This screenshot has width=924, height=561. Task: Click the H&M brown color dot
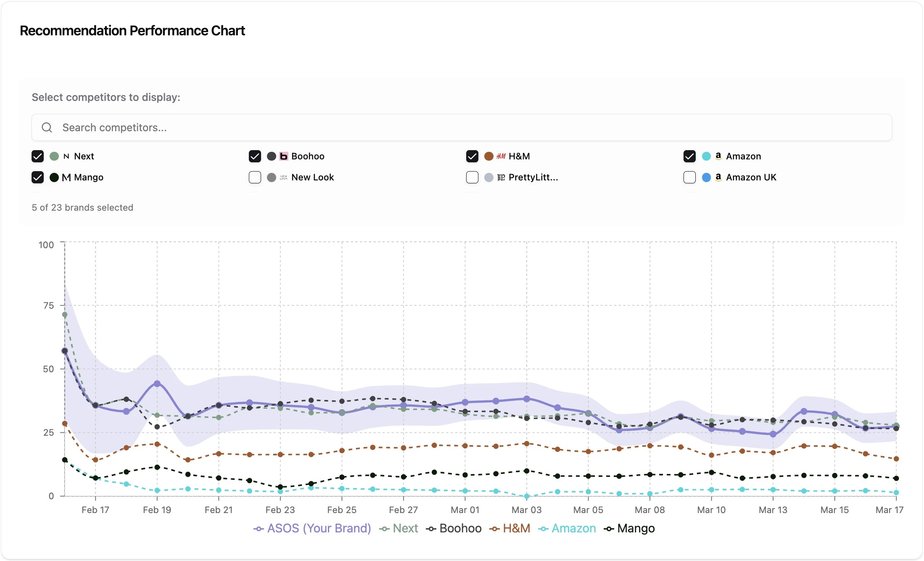[488, 156]
